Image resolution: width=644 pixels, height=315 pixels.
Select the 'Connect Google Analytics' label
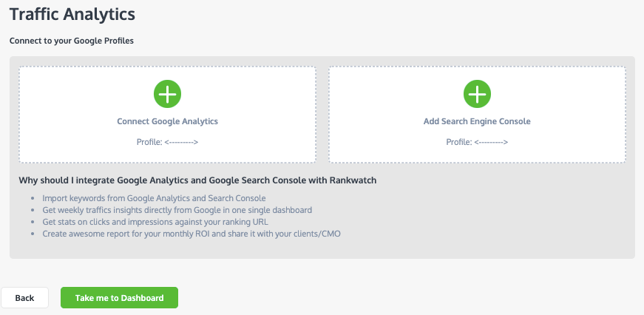tap(167, 121)
